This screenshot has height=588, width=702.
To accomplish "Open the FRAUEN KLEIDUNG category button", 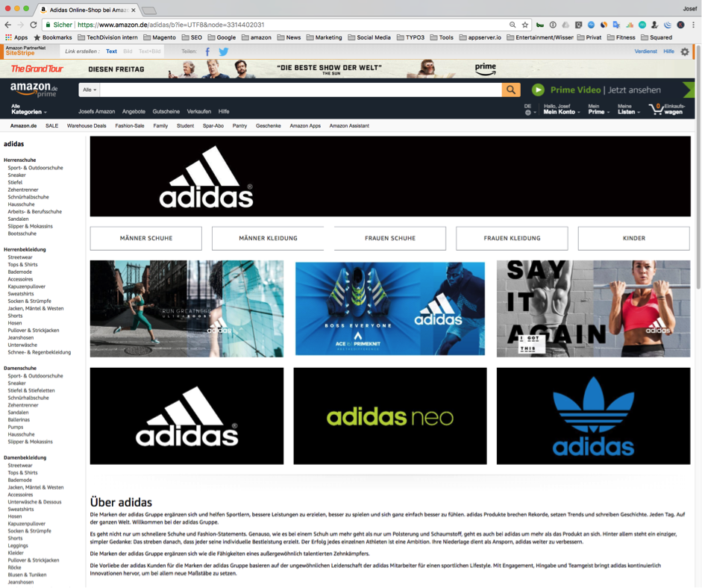I will click(x=513, y=238).
